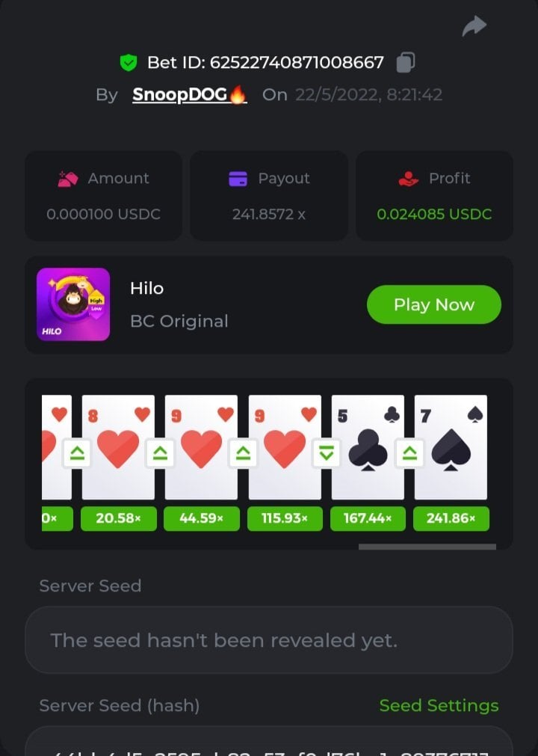
Task: Tap the higher arrow before 7 of spades
Action: (409, 453)
